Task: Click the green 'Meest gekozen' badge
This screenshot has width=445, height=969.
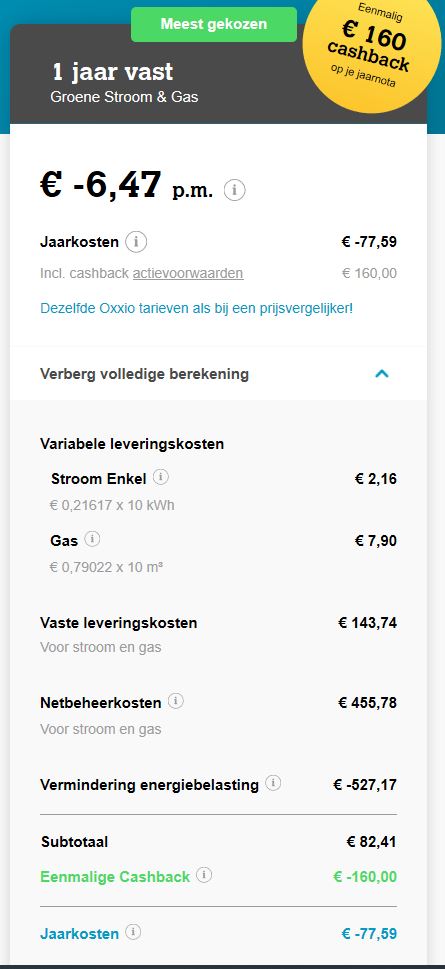Action: [214, 24]
